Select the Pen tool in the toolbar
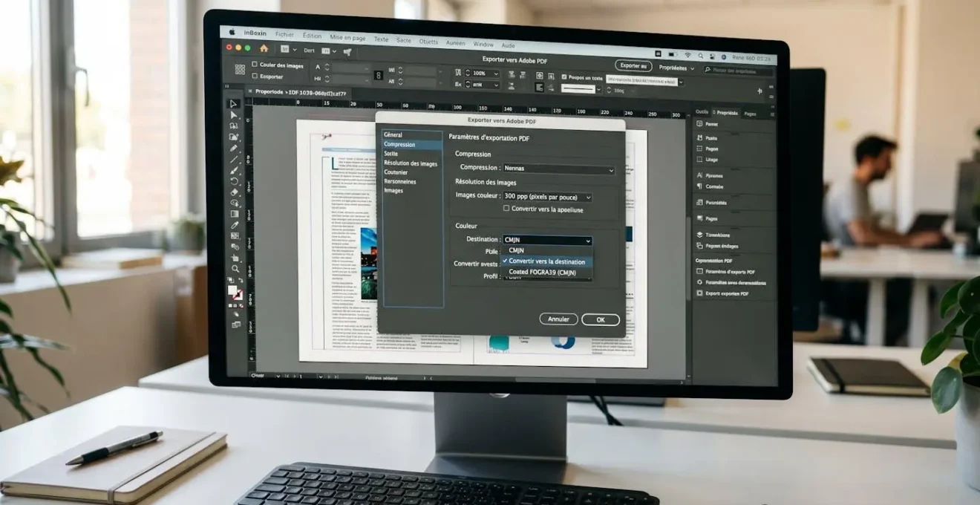This screenshot has width=980, height=505. pyautogui.click(x=233, y=149)
